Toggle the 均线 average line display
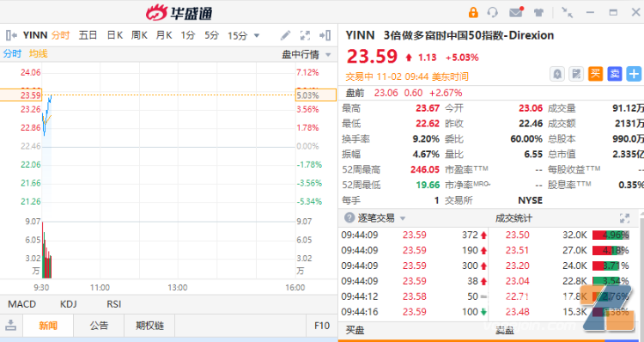This screenshot has height=342, width=644. click(x=38, y=53)
